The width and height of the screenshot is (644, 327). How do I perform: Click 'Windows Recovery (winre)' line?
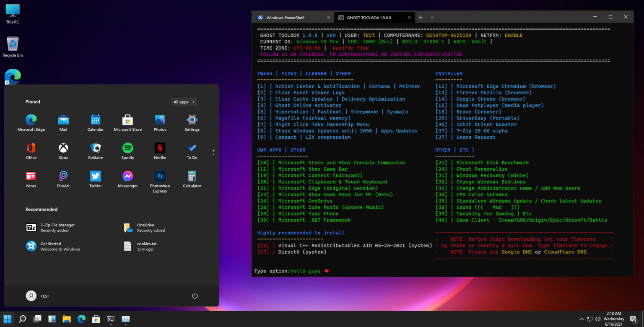click(x=482, y=175)
